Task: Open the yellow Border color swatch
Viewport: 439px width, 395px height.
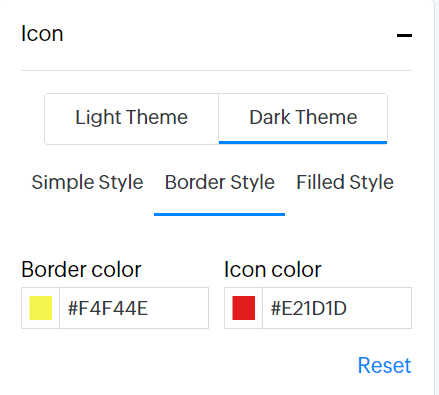Action: click(x=41, y=308)
